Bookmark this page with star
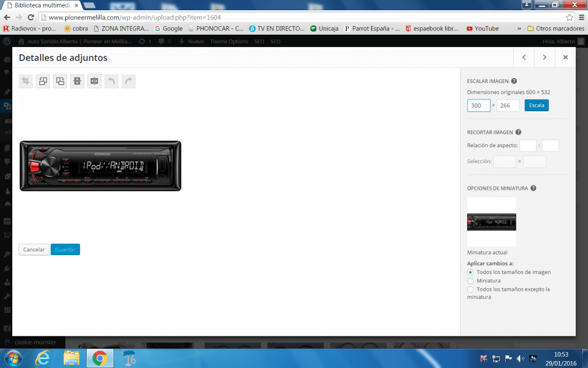Viewport: 588px width, 368px height. click(569, 17)
